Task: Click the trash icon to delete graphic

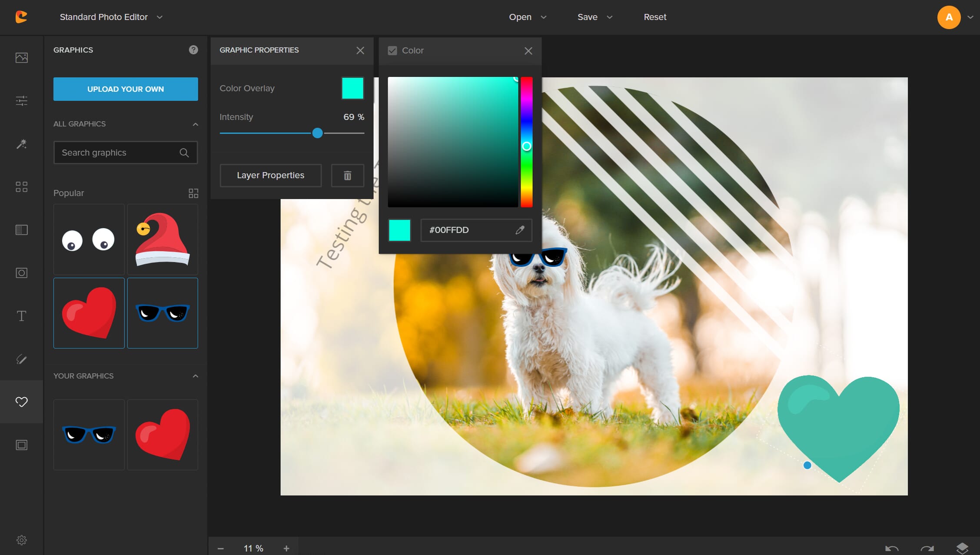Action: [x=347, y=176]
